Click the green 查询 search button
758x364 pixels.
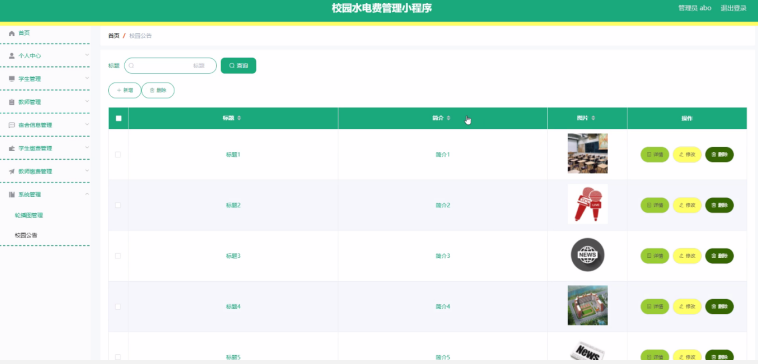click(238, 66)
